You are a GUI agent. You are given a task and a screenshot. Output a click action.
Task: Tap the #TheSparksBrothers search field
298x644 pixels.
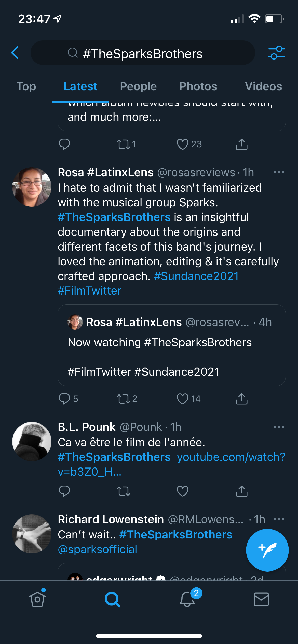(x=143, y=53)
